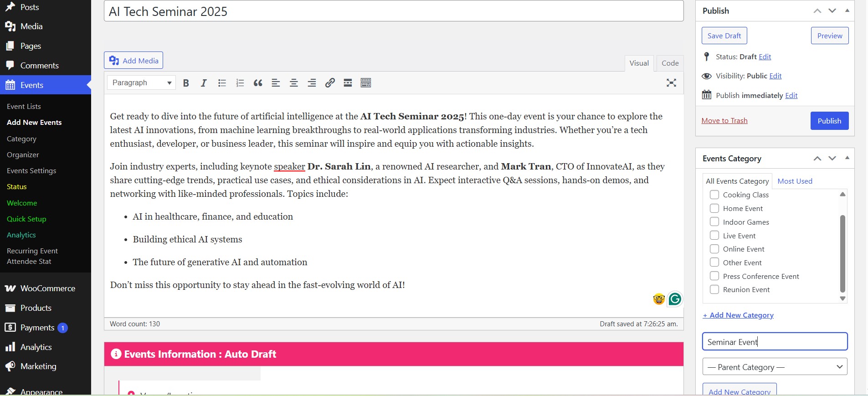Image resolution: width=868 pixels, height=396 pixels.
Task: Move Publish panel up
Action: (x=817, y=11)
